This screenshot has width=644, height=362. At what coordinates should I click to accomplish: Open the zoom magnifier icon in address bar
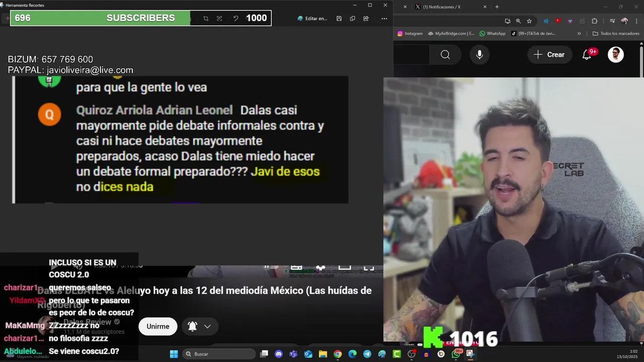tap(518, 21)
